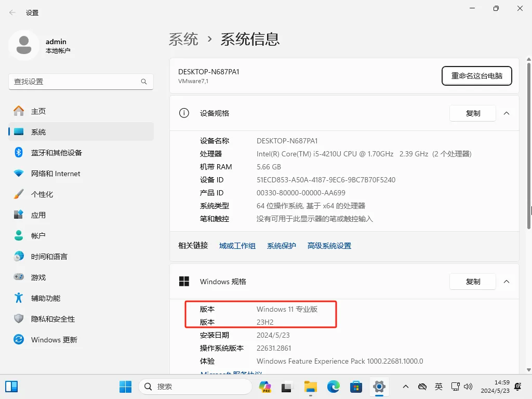Click the cloud sync tray icon

422,387
